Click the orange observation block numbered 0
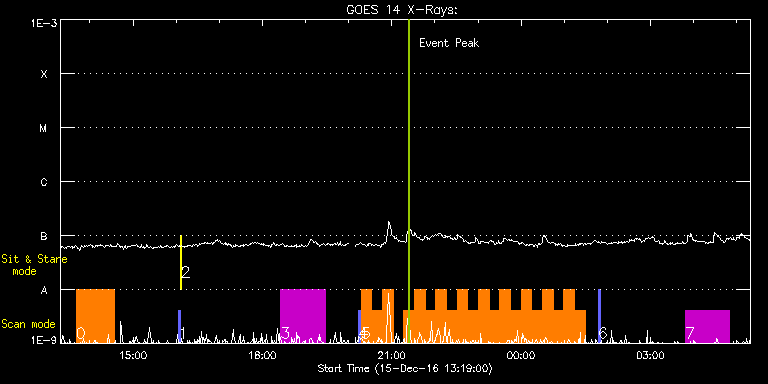768x384 pixels. tap(96, 316)
